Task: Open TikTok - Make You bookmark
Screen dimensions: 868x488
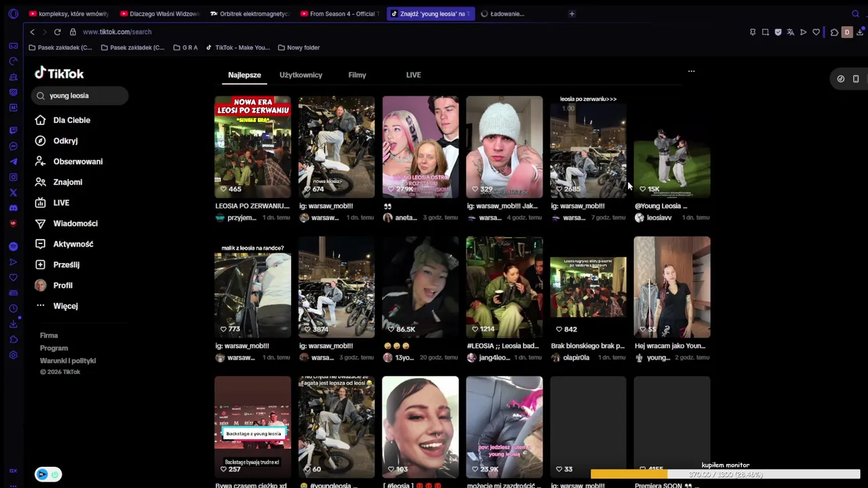Action: 238,47
